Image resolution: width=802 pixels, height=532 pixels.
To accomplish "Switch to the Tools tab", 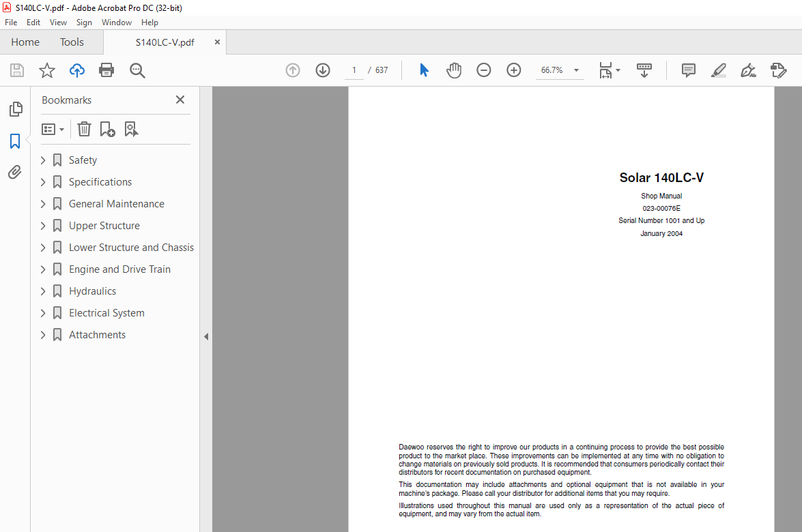I will 72,42.
